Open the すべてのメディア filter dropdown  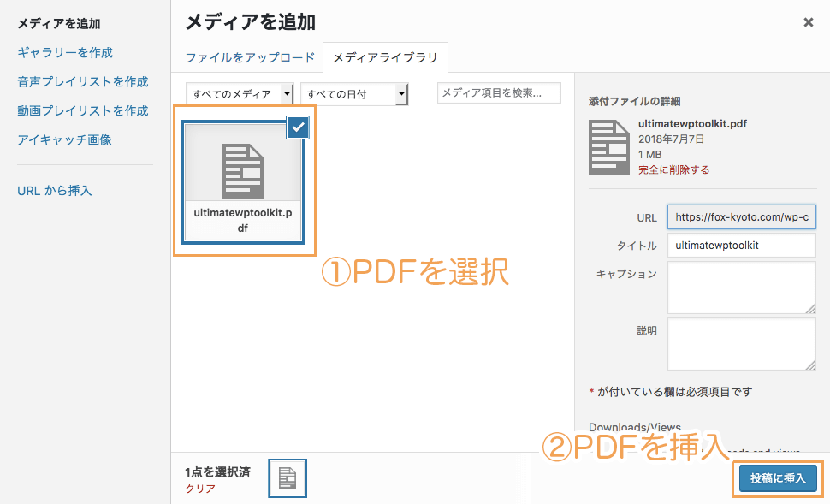239,94
